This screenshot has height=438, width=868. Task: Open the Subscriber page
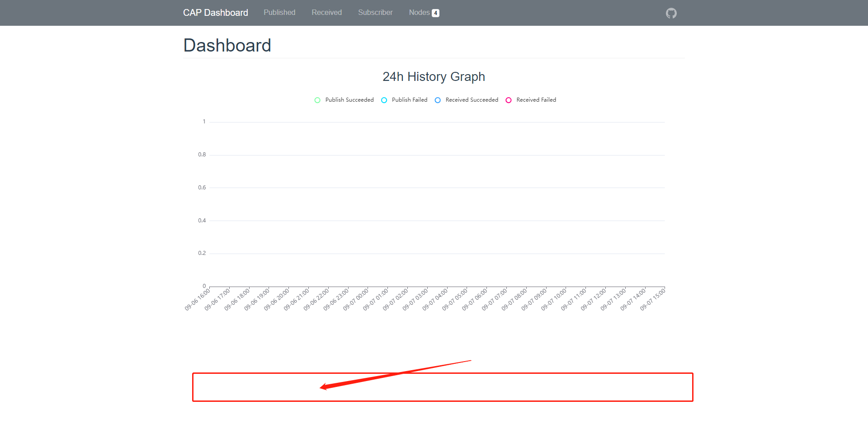375,13
